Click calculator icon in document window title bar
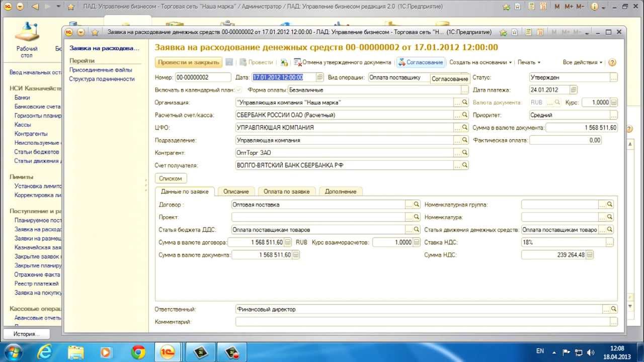Screen dimensions: 644x362 tap(529, 32)
